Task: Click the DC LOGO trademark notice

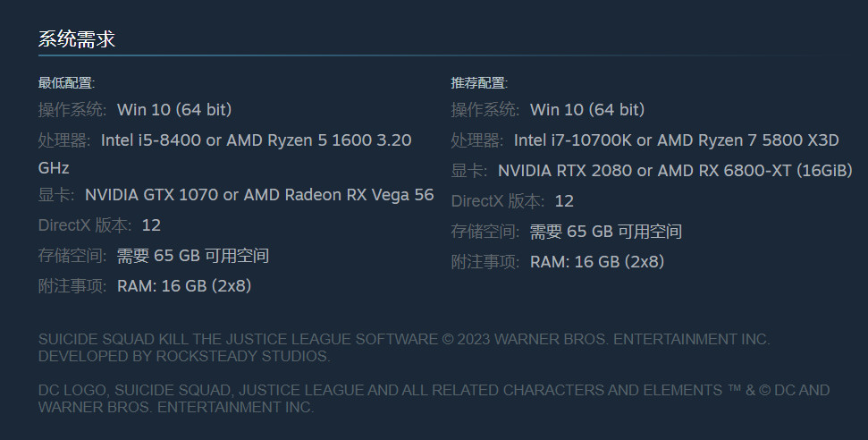Action: coord(434,398)
